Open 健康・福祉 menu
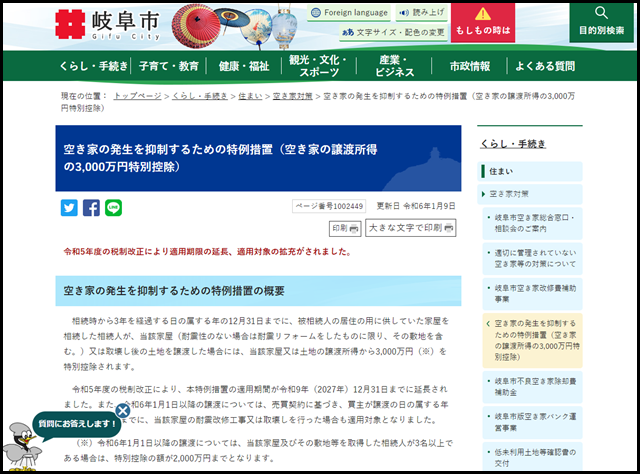 (244, 66)
